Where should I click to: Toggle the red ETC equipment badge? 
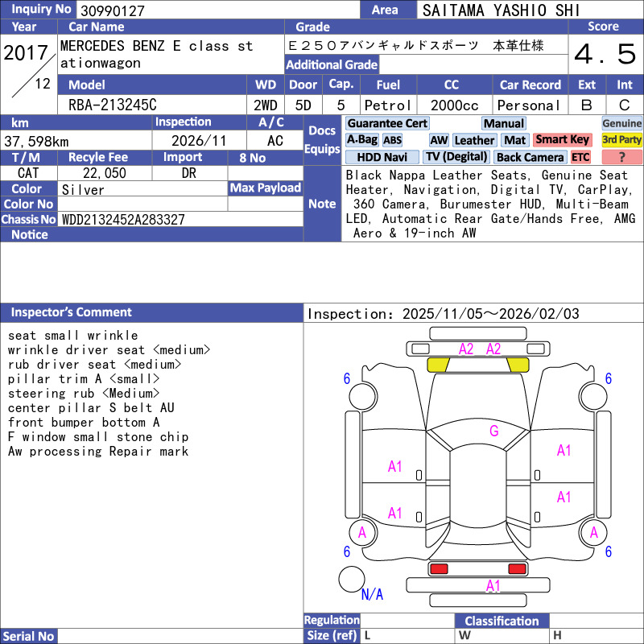tap(580, 158)
